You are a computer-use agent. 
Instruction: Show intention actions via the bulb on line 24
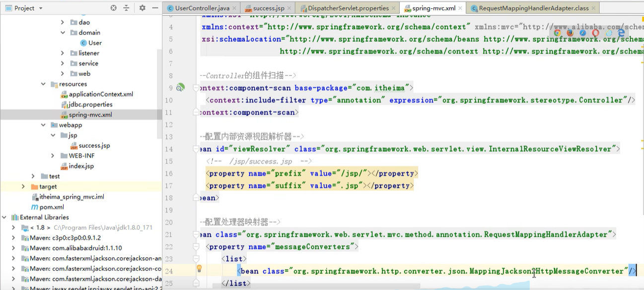200,268
